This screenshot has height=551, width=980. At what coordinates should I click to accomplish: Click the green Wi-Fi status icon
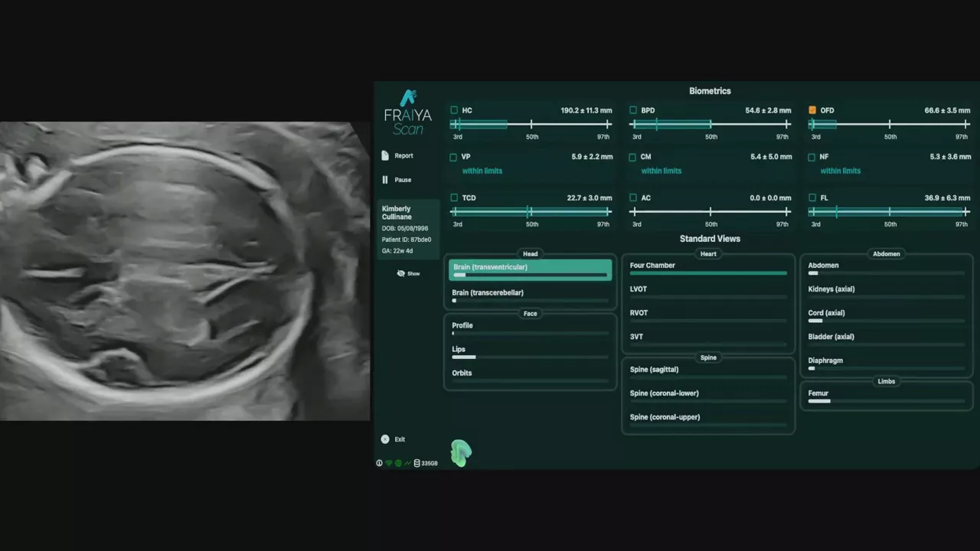[x=388, y=463]
